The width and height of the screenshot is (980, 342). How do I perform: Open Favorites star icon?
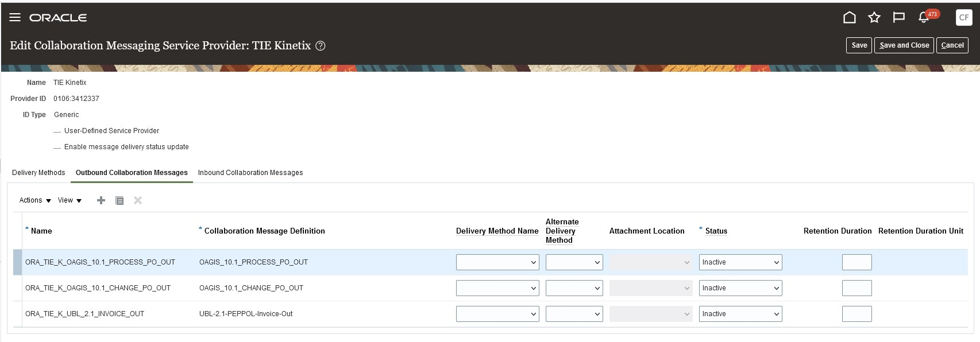(x=874, y=18)
